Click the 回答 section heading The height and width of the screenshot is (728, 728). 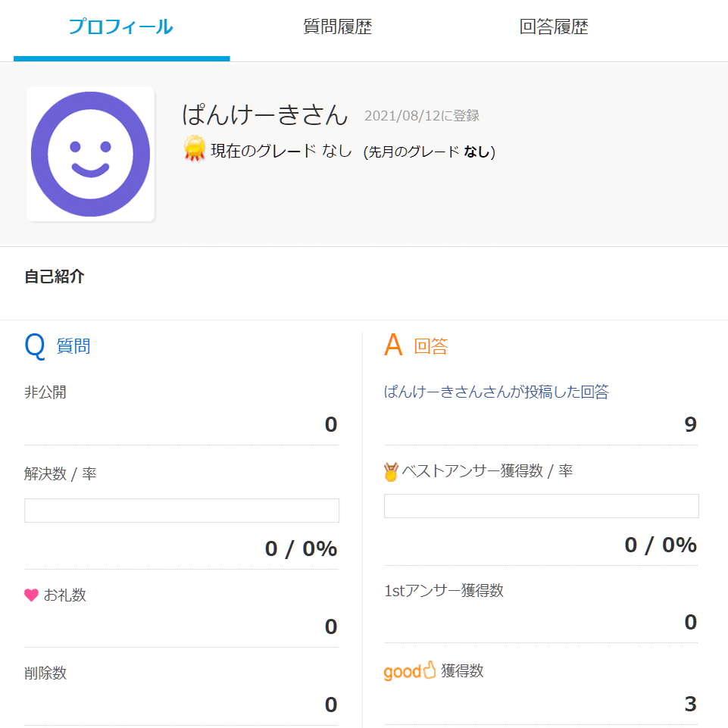point(431,347)
